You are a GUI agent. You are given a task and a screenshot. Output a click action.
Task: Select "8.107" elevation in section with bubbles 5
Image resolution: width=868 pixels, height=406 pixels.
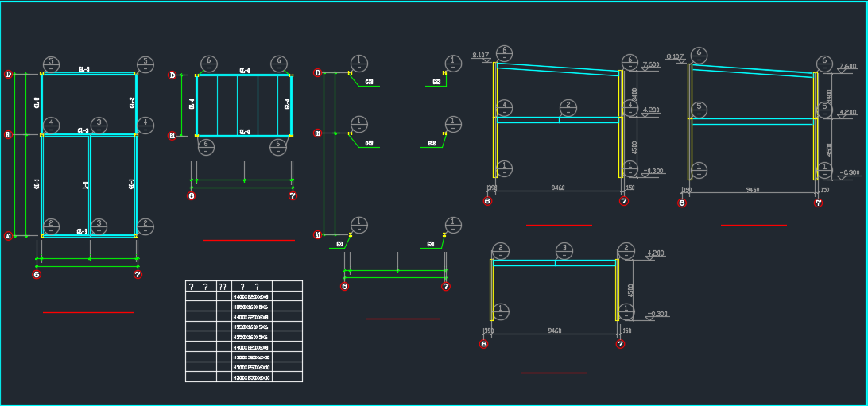click(x=676, y=56)
